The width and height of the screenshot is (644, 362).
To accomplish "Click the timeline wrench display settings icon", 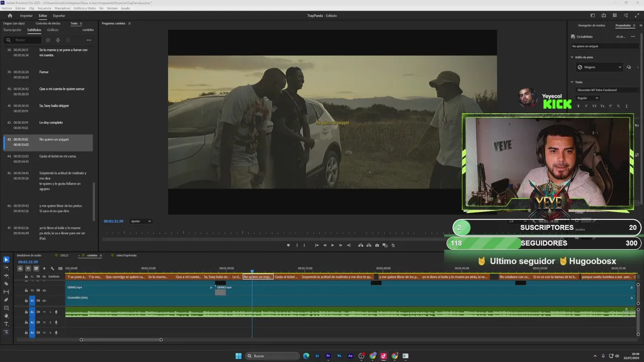I will pos(52,268).
